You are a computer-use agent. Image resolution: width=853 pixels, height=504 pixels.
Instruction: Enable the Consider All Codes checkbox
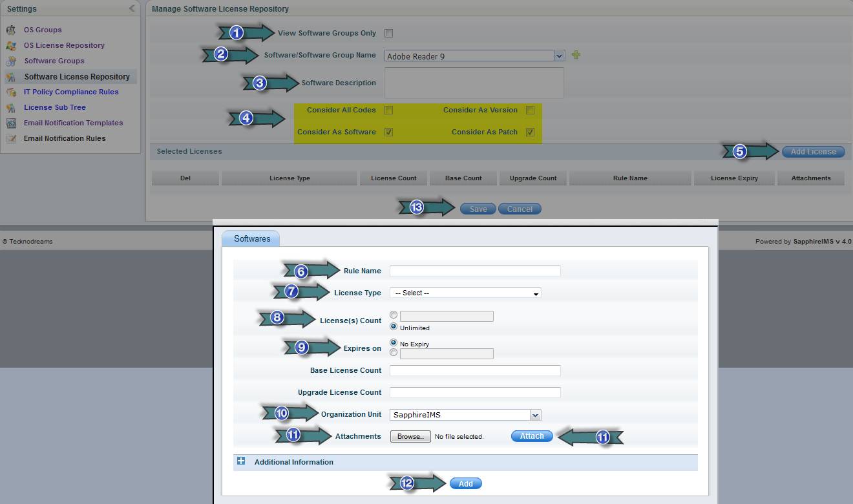388,110
